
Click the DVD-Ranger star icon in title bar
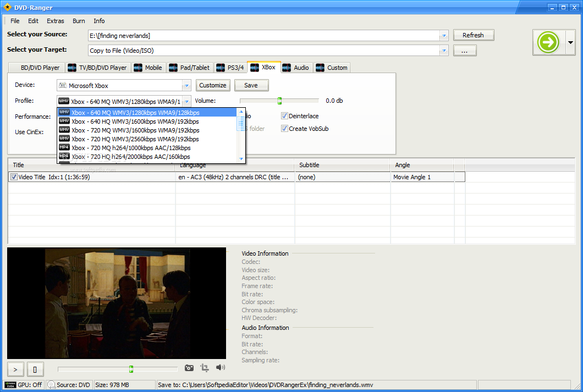7,7
